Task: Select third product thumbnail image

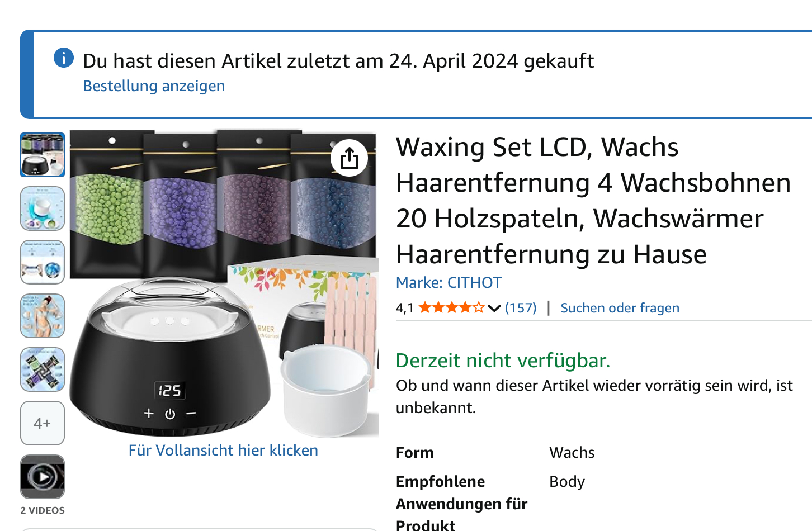Action: (43, 262)
